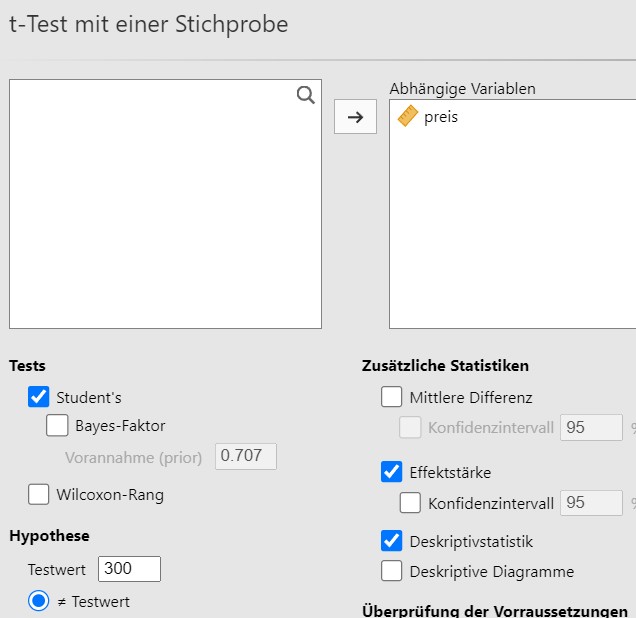Uncheck the Effektstärke checkbox
636x618 pixels.
point(391,472)
